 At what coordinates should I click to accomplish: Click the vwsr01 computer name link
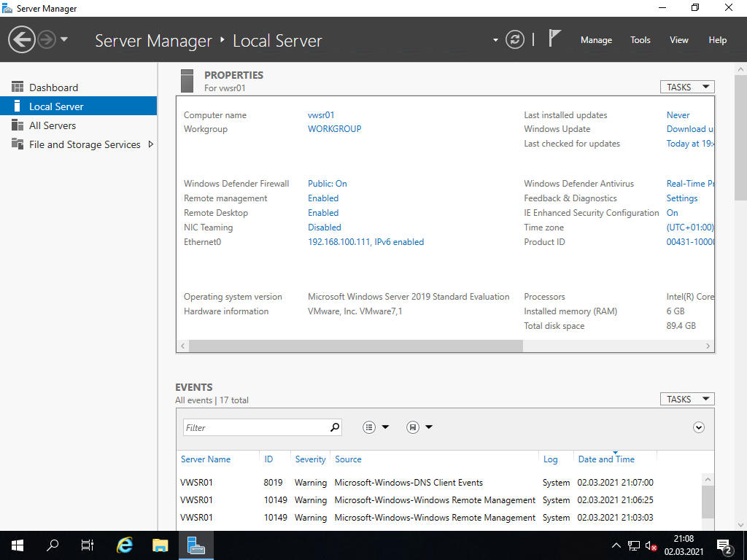coord(321,115)
